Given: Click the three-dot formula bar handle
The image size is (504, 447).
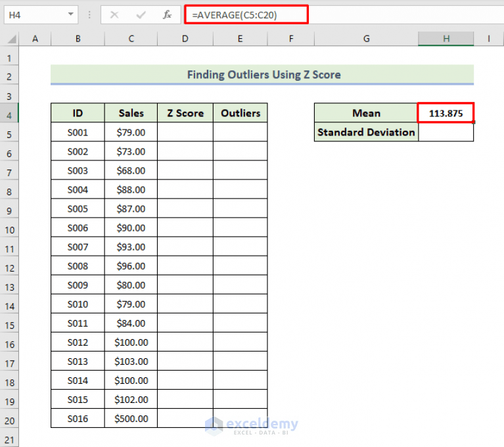Looking at the screenshot, I should click(x=89, y=15).
